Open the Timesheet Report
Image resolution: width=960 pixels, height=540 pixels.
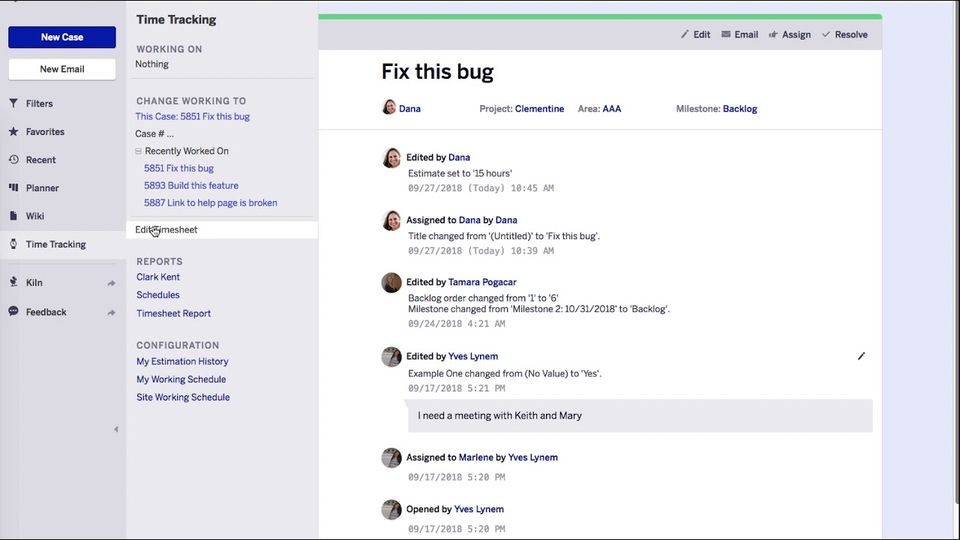pyautogui.click(x=173, y=313)
